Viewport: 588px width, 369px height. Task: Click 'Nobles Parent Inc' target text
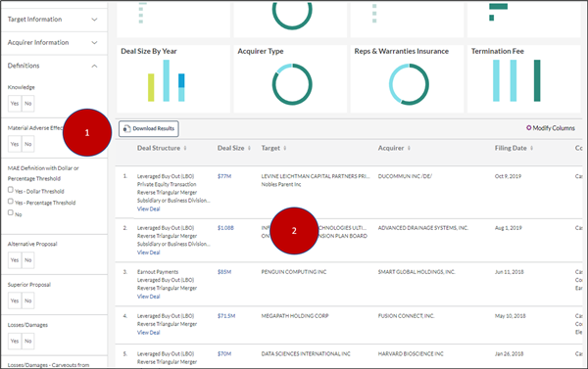[281, 184]
